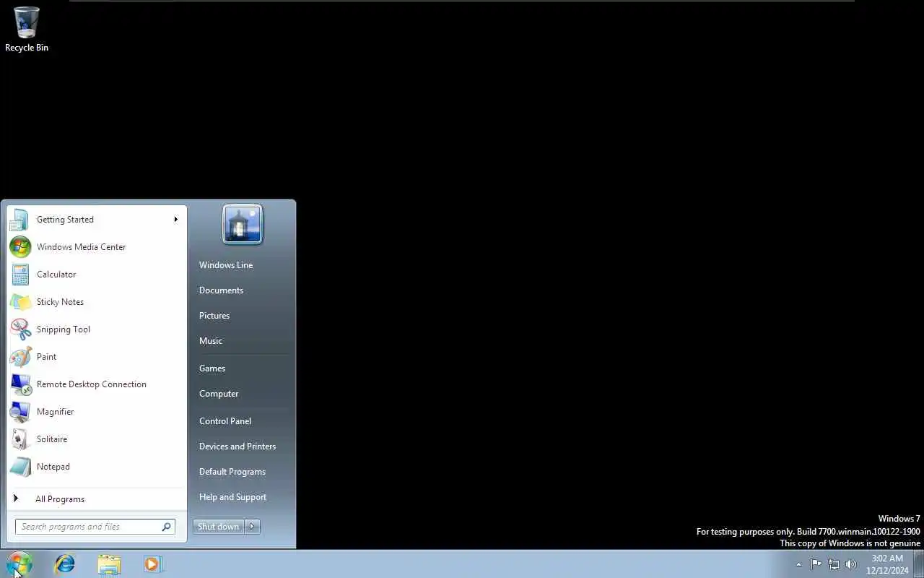Viewport: 924px width, 578px height.
Task: Open Windows Explorer folder on taskbar
Action: click(x=109, y=564)
